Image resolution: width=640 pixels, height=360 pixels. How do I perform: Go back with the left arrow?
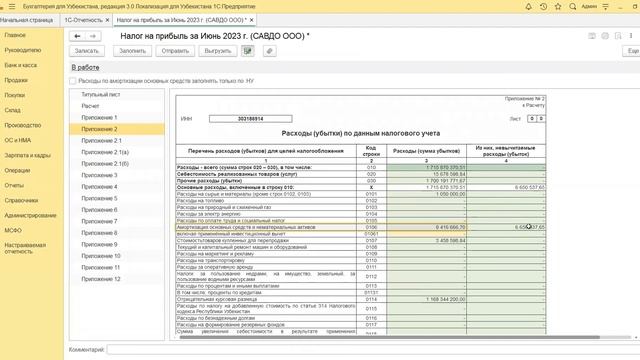point(77,36)
